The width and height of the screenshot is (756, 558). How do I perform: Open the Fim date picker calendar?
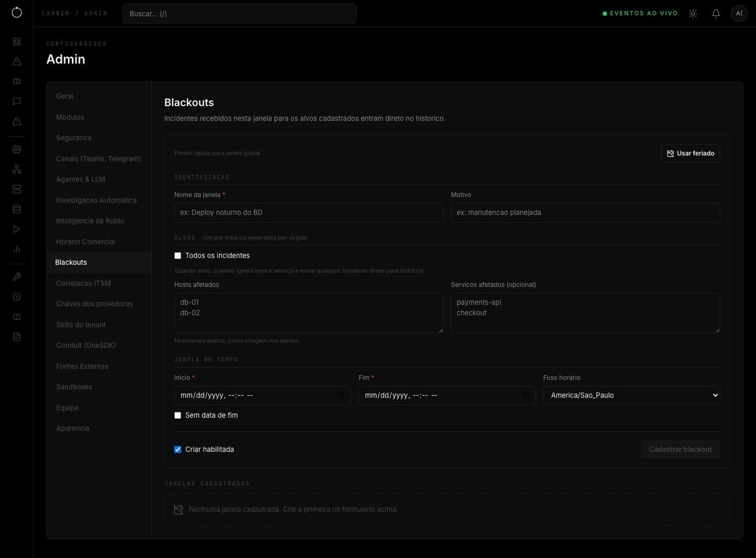(x=526, y=395)
